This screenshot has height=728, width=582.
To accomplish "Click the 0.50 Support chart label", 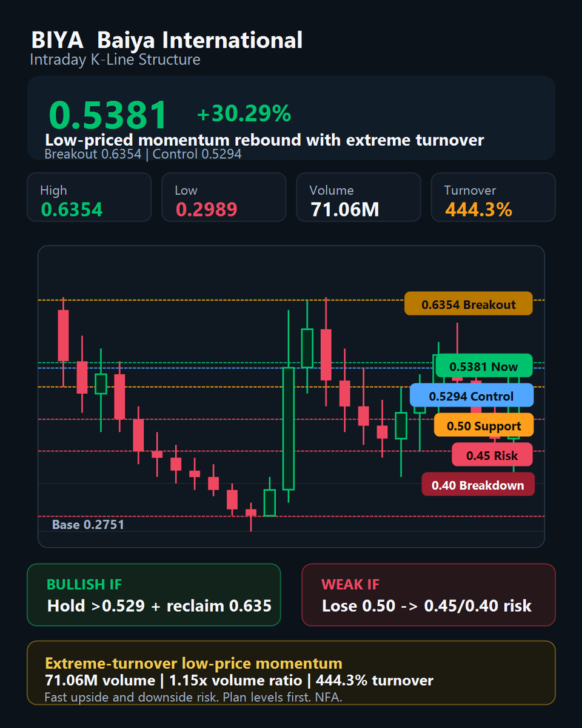I will pyautogui.click(x=484, y=425).
